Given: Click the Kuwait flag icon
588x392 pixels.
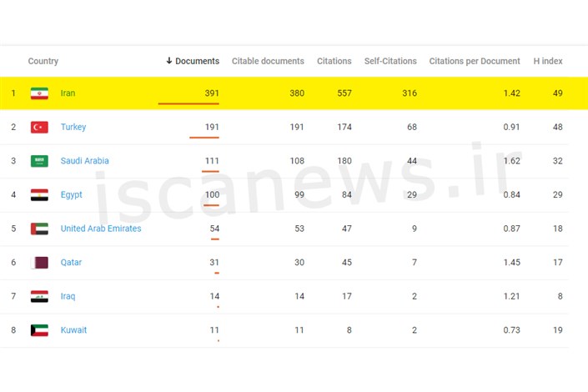Looking at the screenshot, I should (x=39, y=330).
